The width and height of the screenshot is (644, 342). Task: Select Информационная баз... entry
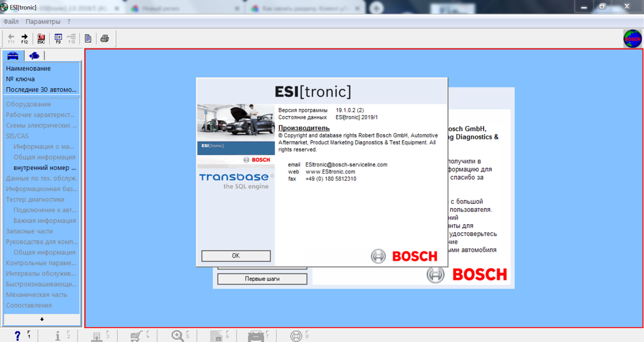click(x=42, y=189)
